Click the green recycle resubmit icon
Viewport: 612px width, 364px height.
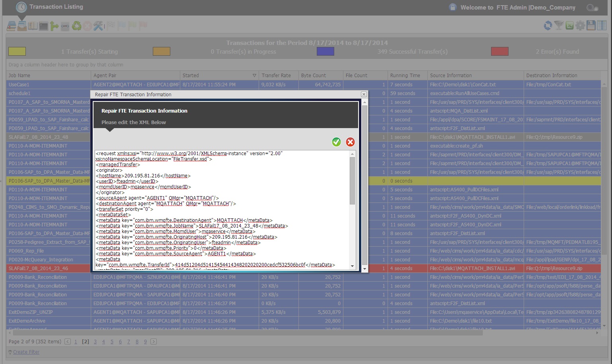pos(76,25)
